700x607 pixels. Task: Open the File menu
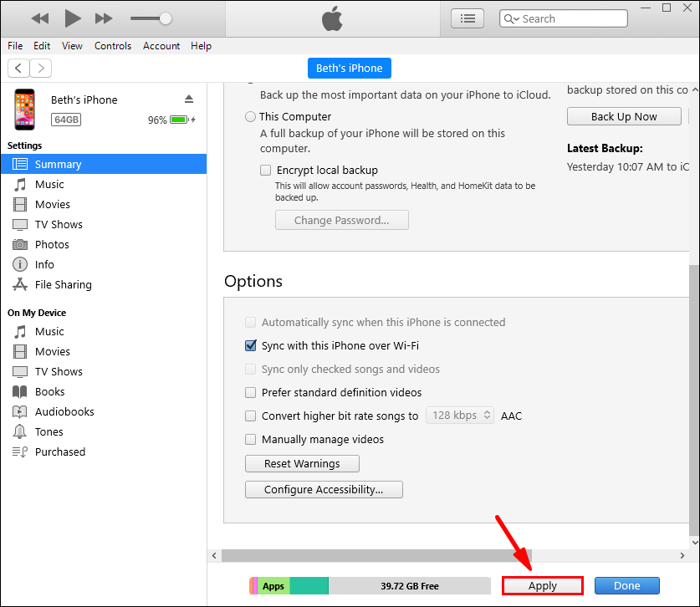click(x=15, y=46)
